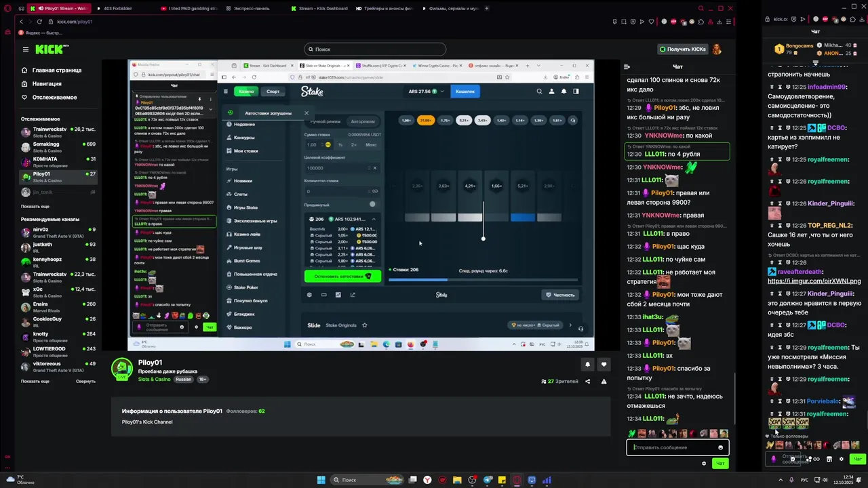Open КОМНАТА channel in sidebar
Image resolution: width=868 pixels, height=488 pixels.
pyautogui.click(x=58, y=161)
